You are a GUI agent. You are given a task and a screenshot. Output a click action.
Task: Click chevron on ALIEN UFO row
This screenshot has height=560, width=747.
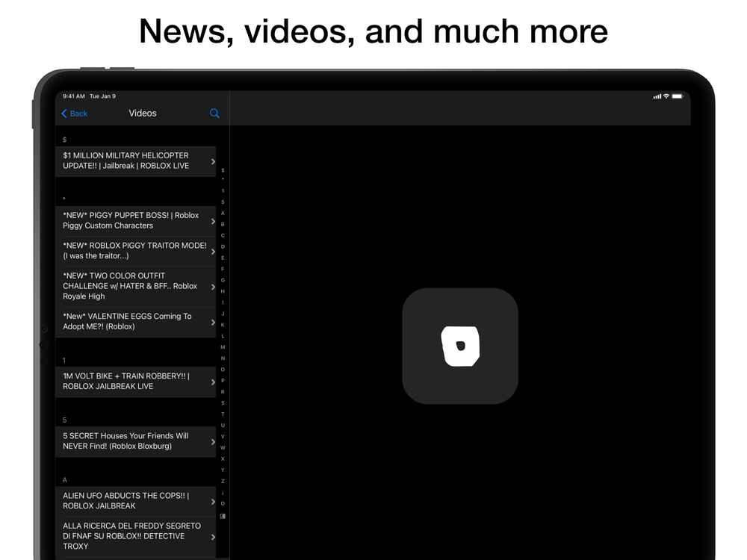[213, 502]
